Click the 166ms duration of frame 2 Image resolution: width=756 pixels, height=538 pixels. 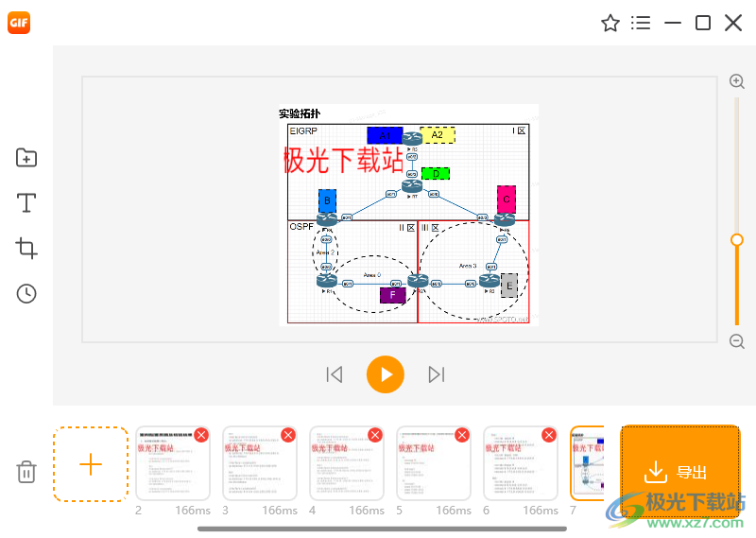point(193,511)
